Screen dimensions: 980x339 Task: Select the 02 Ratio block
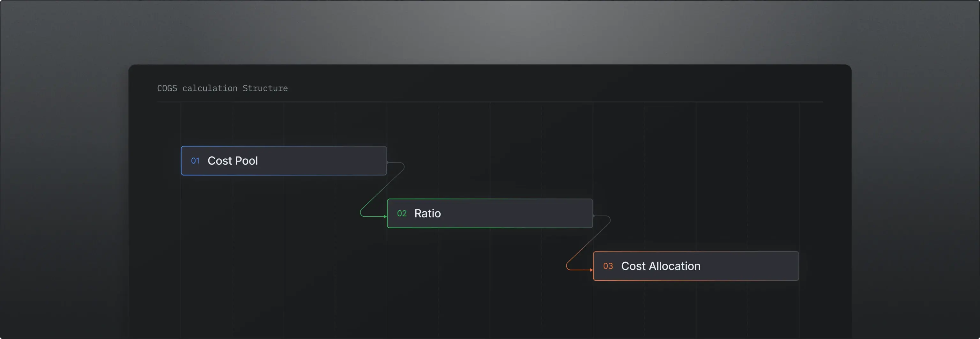[490, 214]
